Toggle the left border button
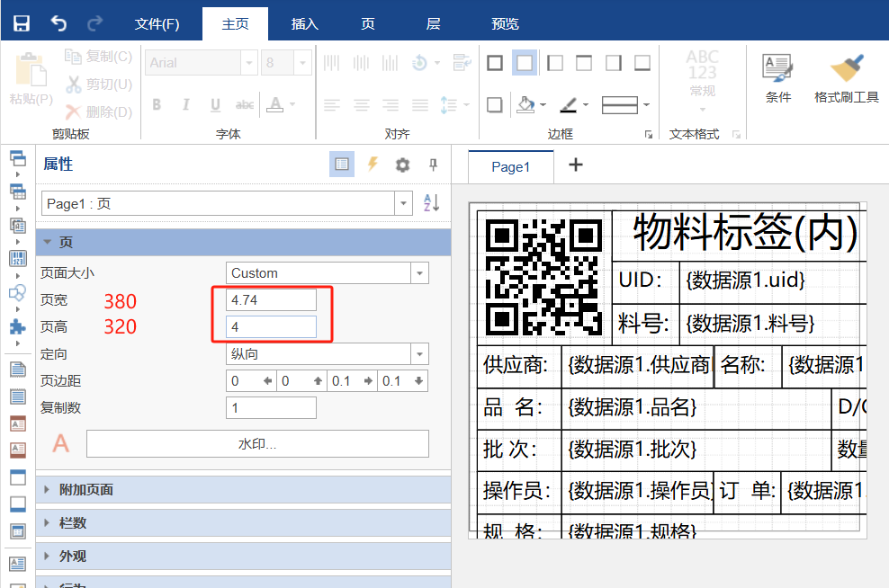This screenshot has height=588, width=889. pyautogui.click(x=554, y=63)
